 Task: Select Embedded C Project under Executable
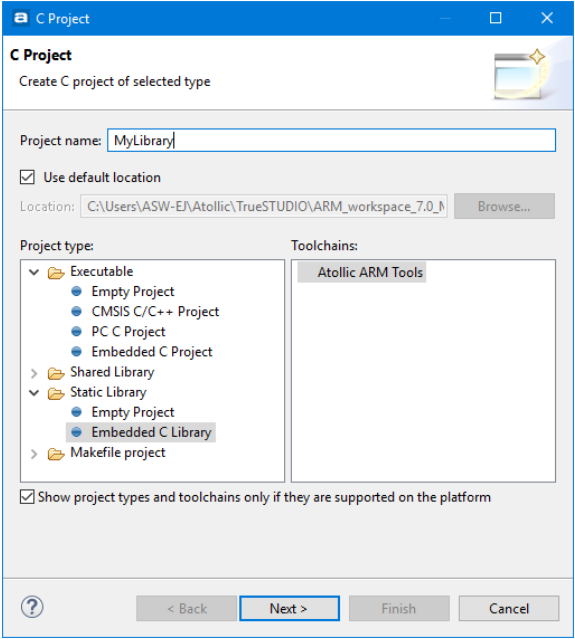click(152, 352)
